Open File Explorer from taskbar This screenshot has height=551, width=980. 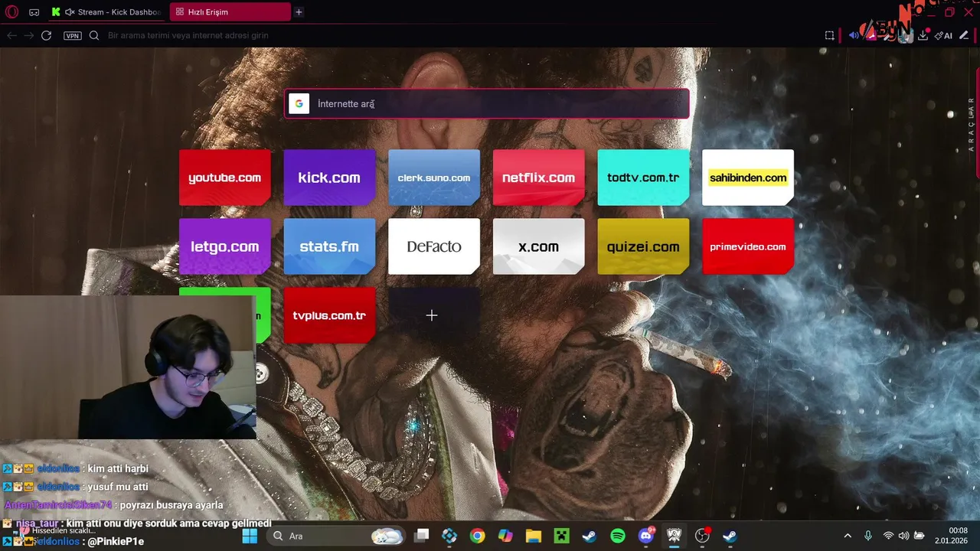534,536
